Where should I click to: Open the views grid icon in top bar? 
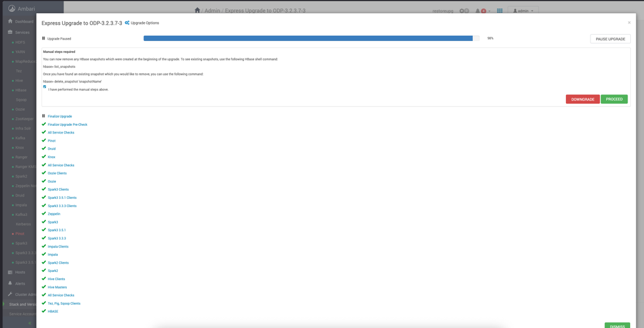point(500,11)
